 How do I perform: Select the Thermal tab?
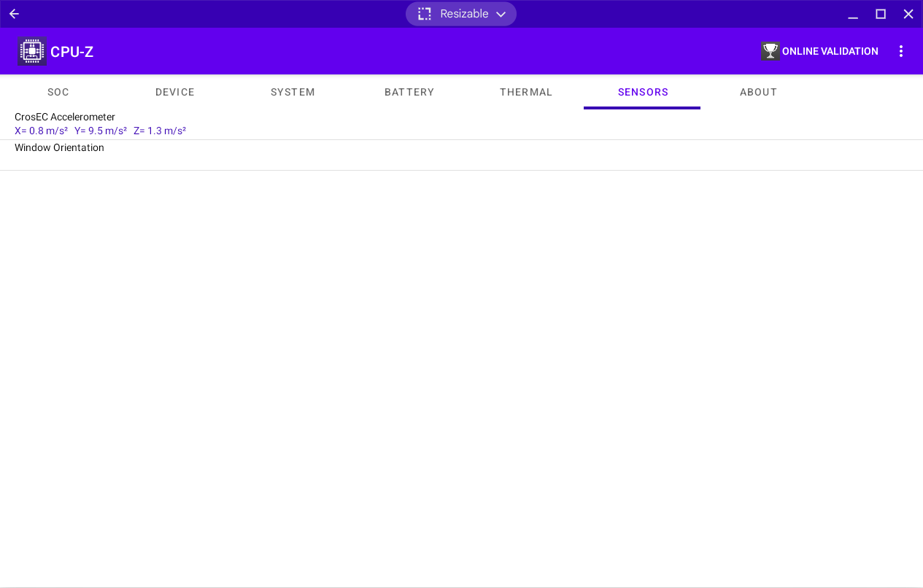click(x=526, y=92)
